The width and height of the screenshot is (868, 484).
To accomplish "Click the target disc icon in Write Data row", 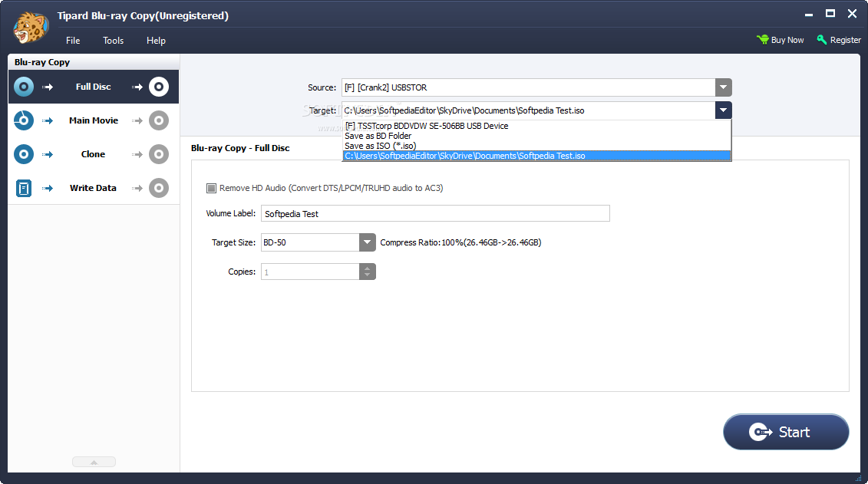I will pos(159,188).
